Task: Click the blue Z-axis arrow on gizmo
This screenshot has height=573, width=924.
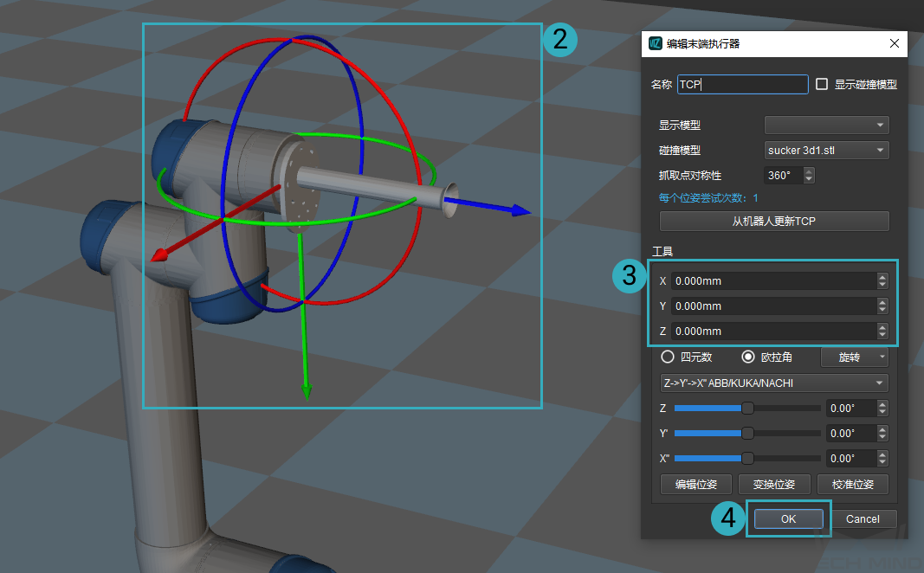Action: [x=520, y=210]
